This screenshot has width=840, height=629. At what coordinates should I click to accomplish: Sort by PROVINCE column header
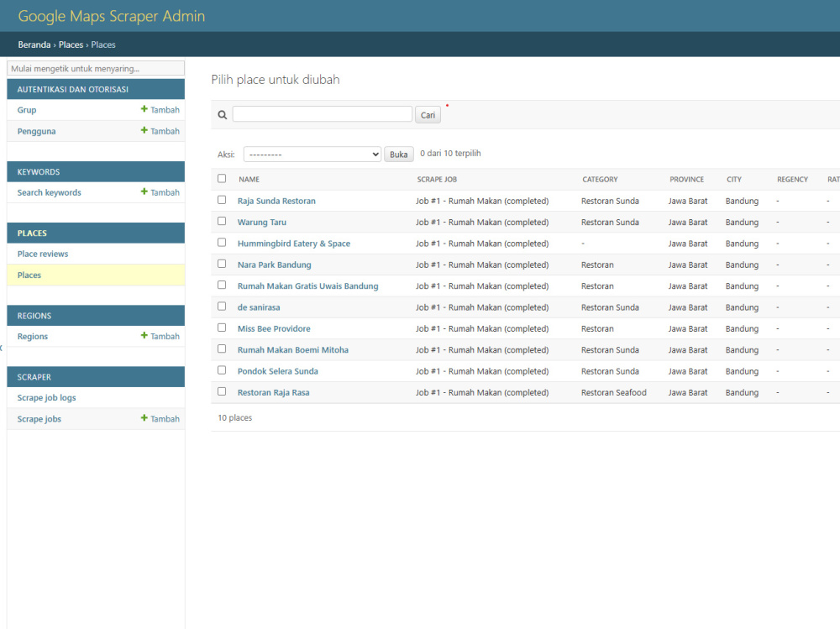click(x=687, y=180)
